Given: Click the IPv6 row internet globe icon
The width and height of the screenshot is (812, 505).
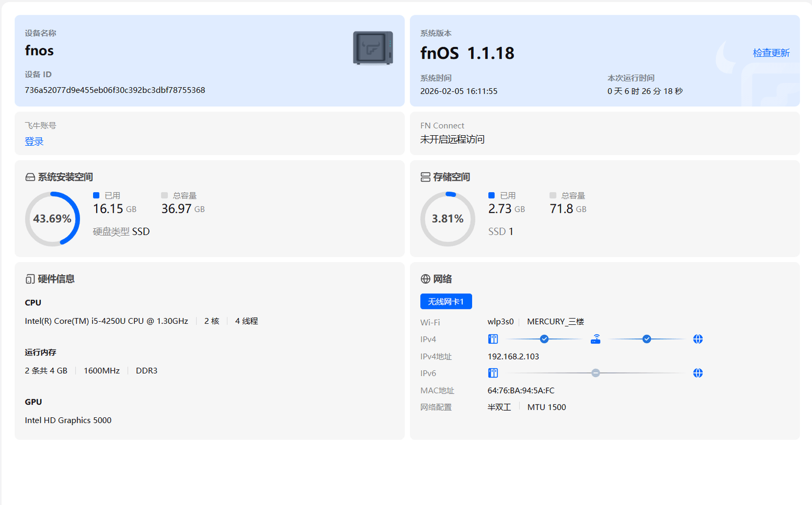Looking at the screenshot, I should pos(698,373).
